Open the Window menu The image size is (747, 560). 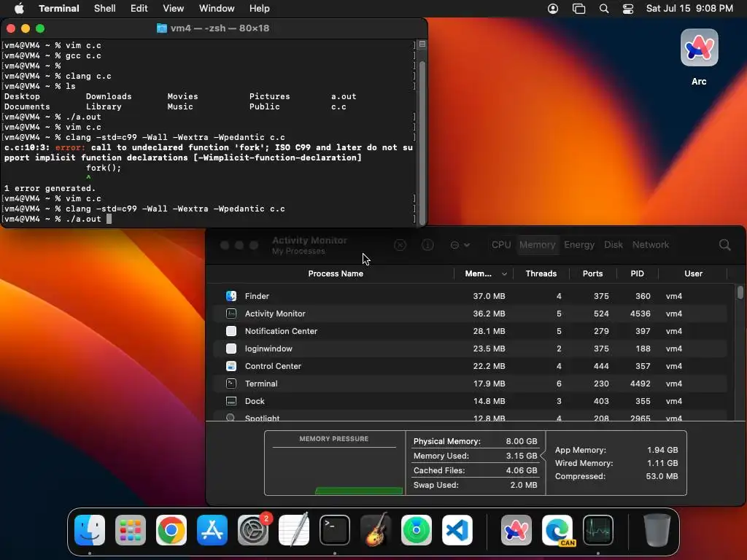coord(217,8)
